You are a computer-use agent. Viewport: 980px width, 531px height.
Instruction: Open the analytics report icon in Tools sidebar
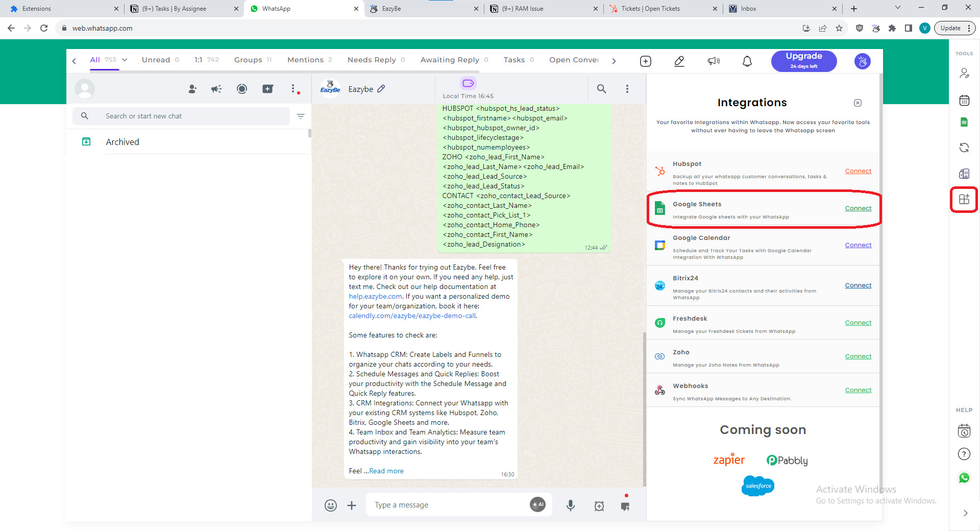click(x=964, y=174)
